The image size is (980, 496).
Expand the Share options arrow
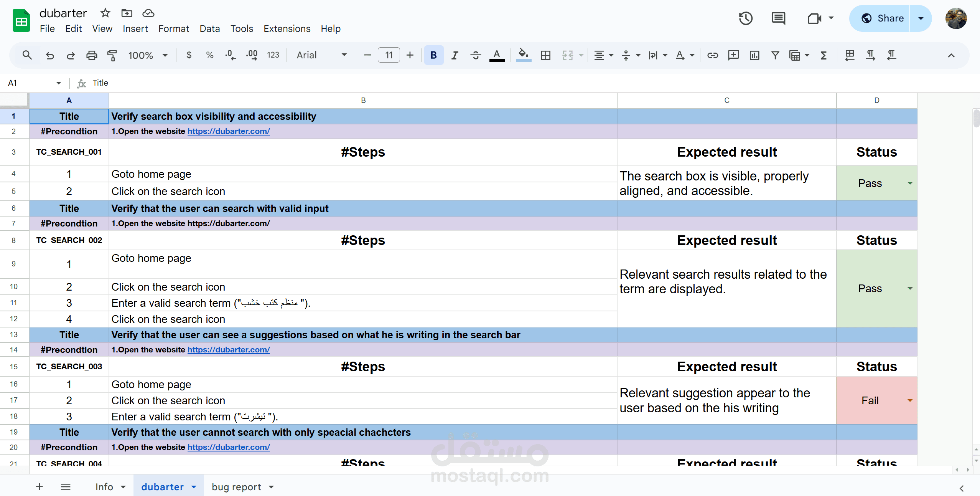point(921,18)
